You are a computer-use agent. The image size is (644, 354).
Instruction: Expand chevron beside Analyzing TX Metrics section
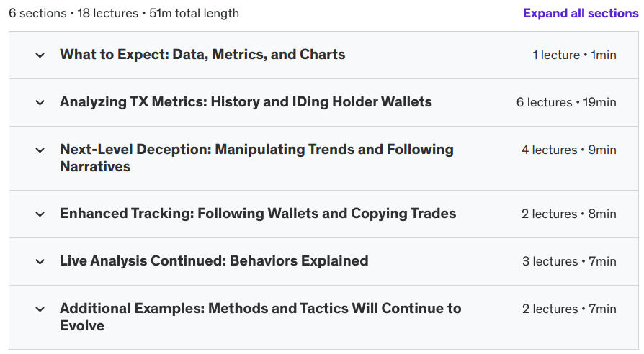40,102
